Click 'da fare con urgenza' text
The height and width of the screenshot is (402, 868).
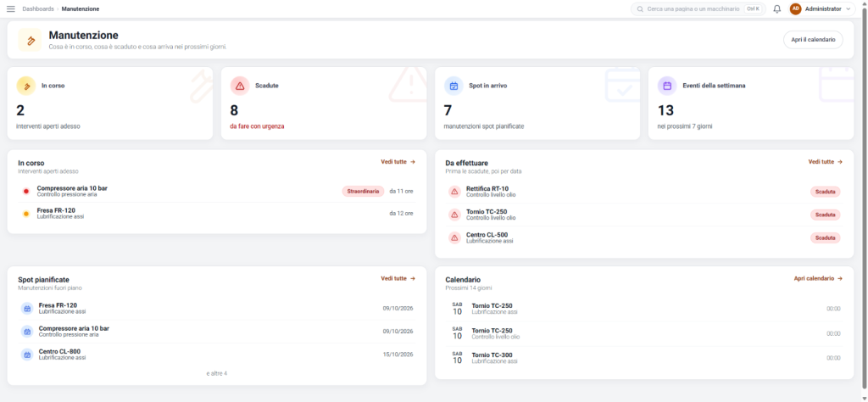point(257,126)
